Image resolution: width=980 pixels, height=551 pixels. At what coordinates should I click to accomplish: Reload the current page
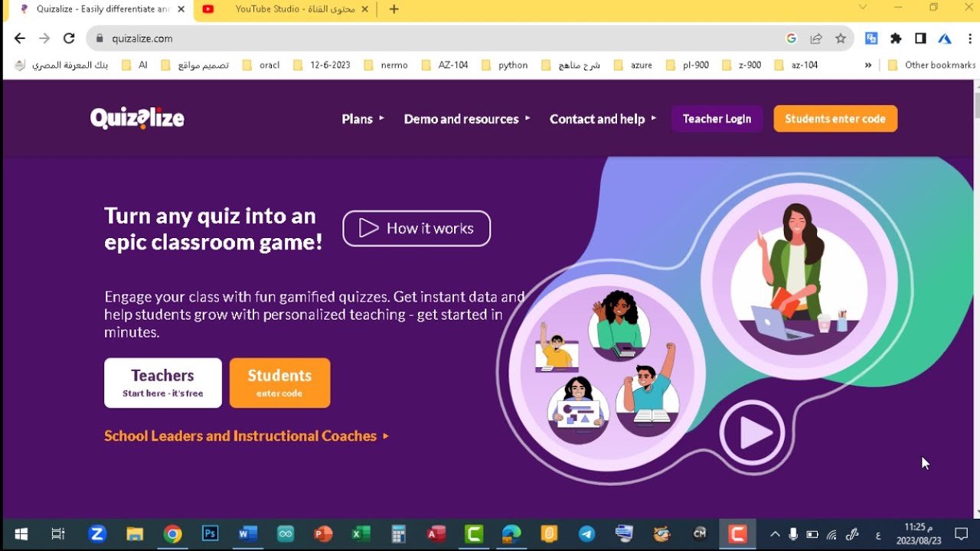coord(69,38)
